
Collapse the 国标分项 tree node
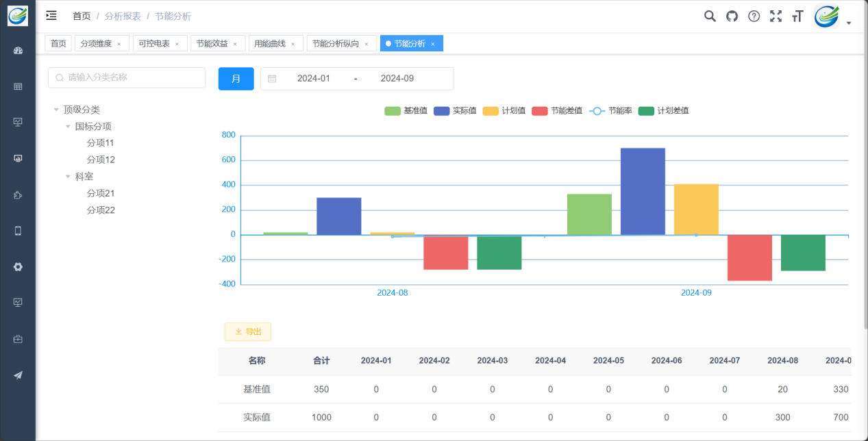pyautogui.click(x=68, y=127)
